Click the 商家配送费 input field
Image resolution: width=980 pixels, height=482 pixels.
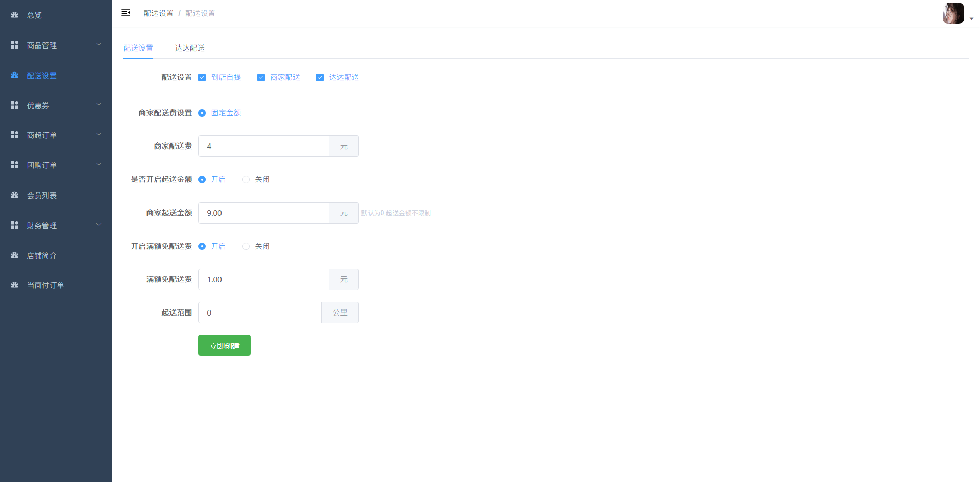coord(263,146)
